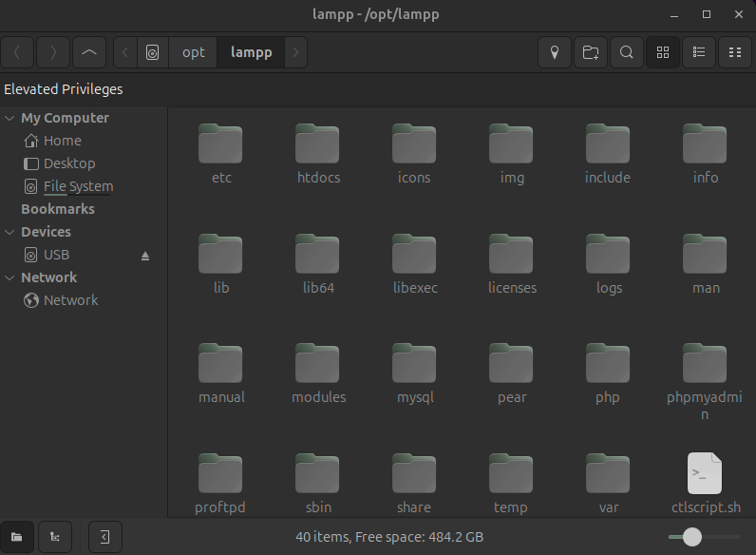Select the etc folder
The width and height of the screenshot is (756, 555).
click(221, 155)
